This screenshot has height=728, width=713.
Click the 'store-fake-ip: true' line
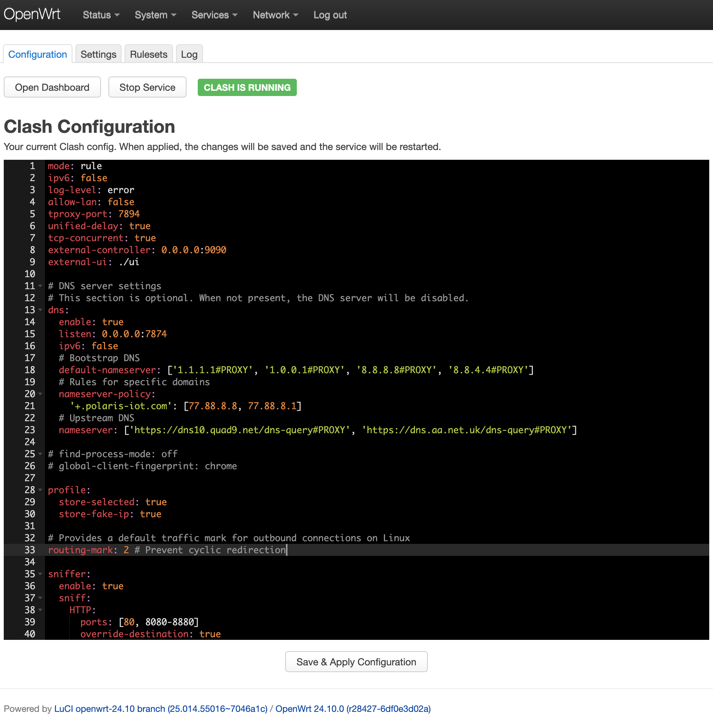[x=110, y=514]
